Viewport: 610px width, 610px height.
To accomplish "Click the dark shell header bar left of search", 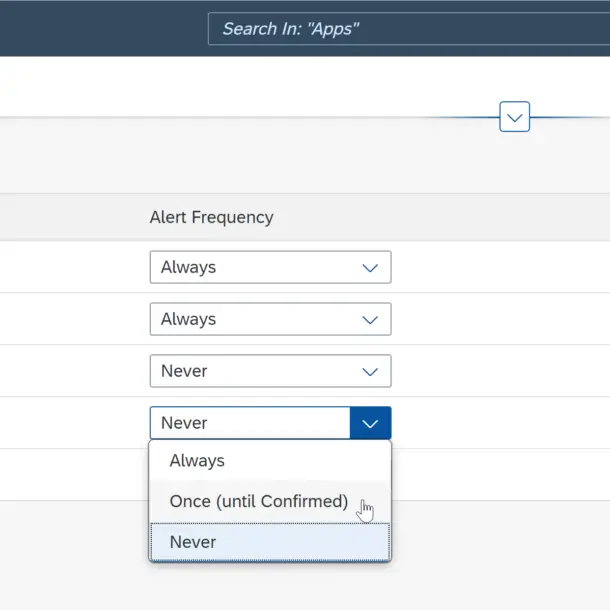I will pos(103,29).
